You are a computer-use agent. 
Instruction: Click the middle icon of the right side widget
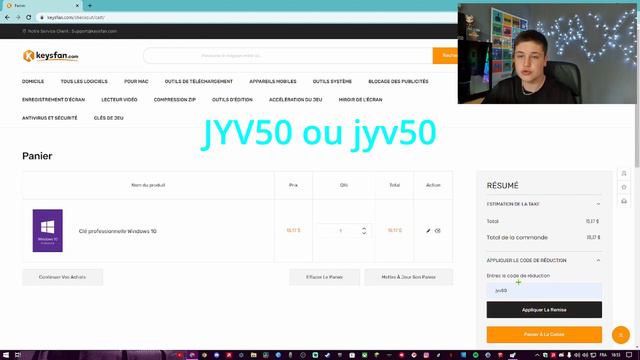tap(624, 187)
